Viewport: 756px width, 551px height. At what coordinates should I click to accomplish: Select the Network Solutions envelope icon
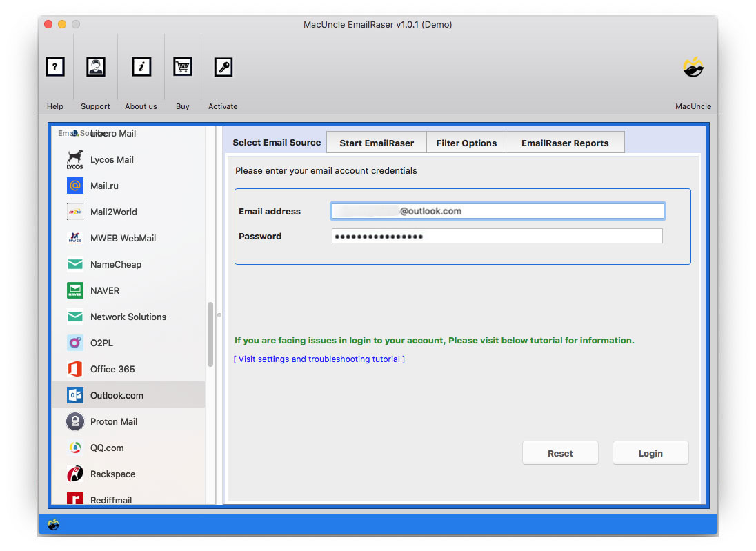tap(74, 317)
